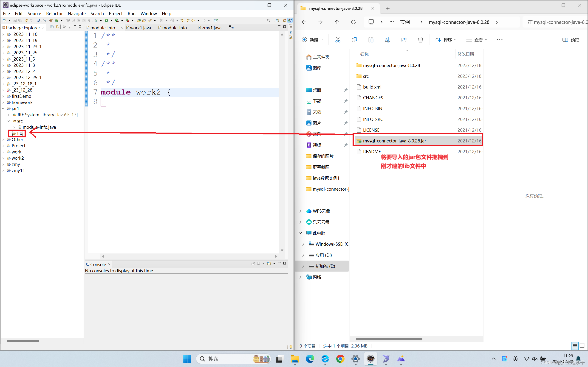Toggle Link with Editor in Package Explorer
This screenshot has width=588, height=367.
(57, 27)
